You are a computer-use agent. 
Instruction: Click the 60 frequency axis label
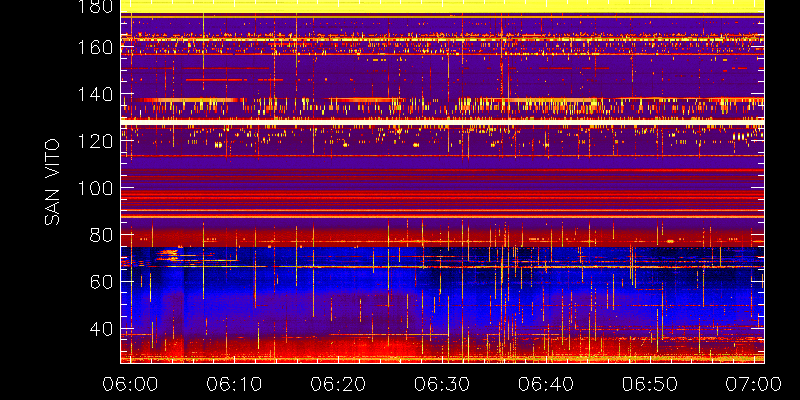(102, 282)
